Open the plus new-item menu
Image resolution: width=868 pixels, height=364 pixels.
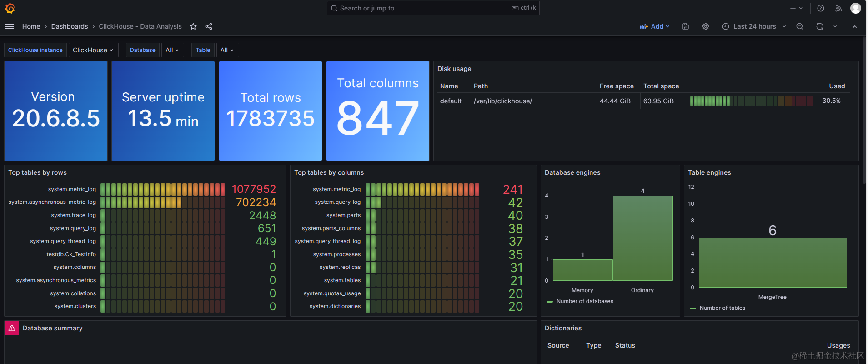coord(796,8)
